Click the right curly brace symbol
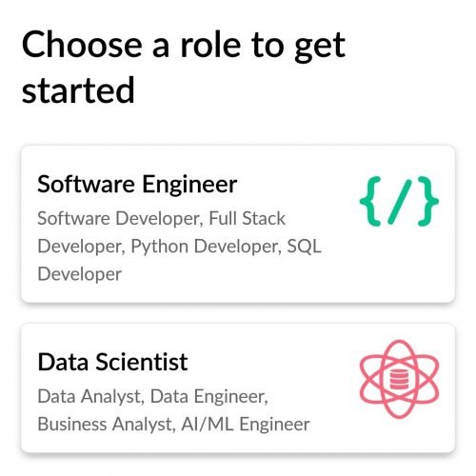This screenshot has height=476, width=476. click(x=428, y=201)
